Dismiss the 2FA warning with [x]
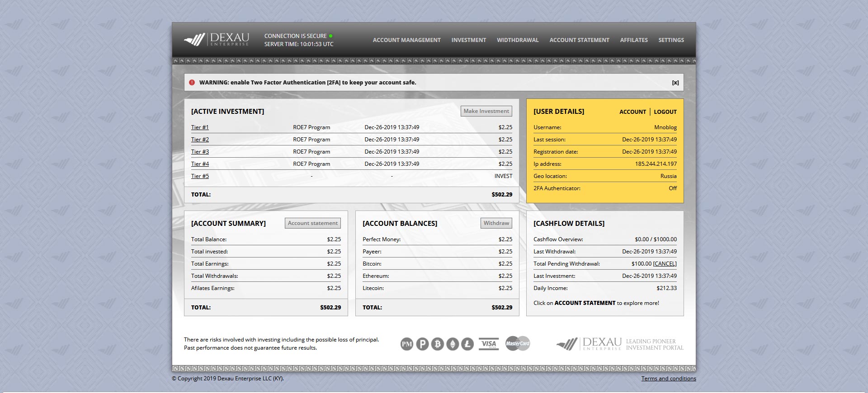The image size is (868, 393). (675, 83)
